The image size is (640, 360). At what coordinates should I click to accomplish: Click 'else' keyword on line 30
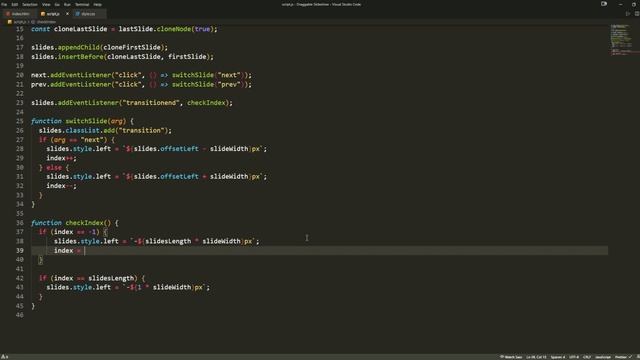pyautogui.click(x=54, y=168)
